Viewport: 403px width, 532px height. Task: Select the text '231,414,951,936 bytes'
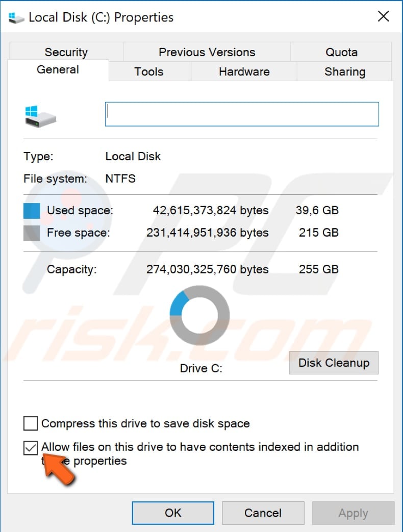click(x=207, y=233)
